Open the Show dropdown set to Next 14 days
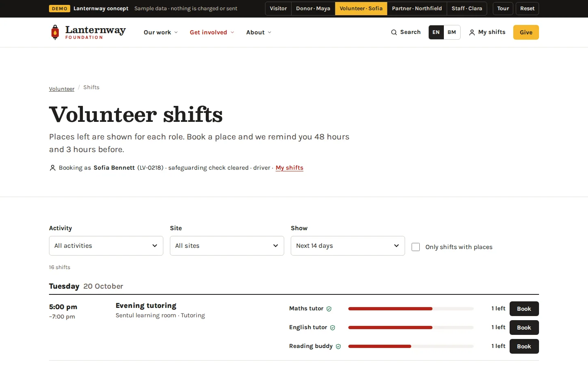Viewport: 588px width, 368px height. pos(348,246)
